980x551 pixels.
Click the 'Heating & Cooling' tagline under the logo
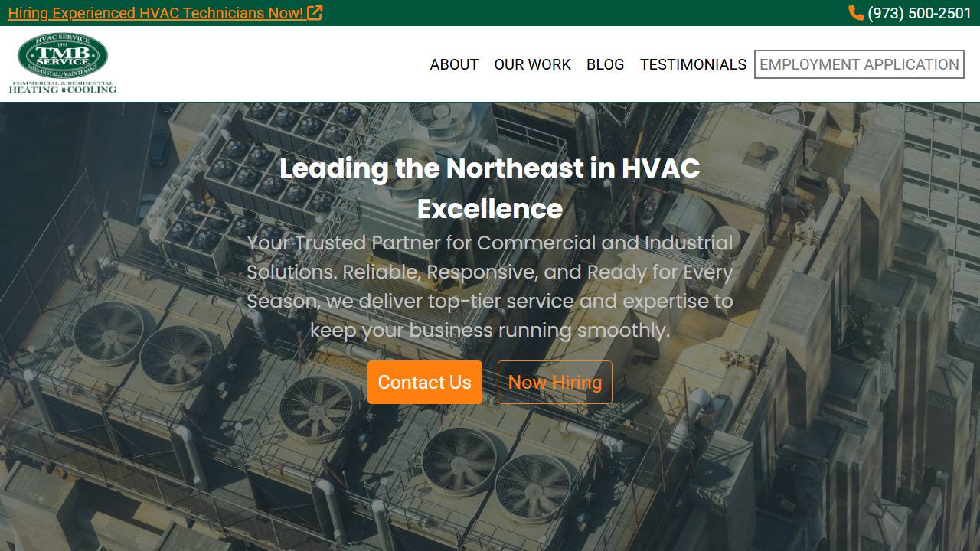63,89
